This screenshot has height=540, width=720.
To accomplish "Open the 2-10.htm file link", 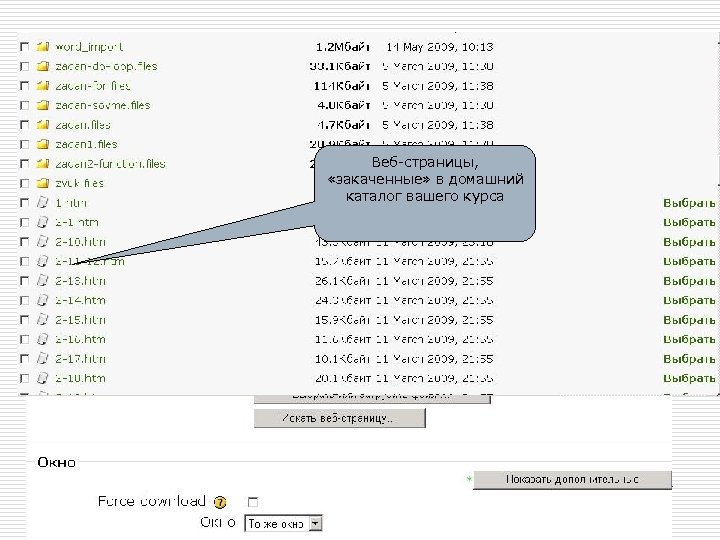I will [80, 242].
